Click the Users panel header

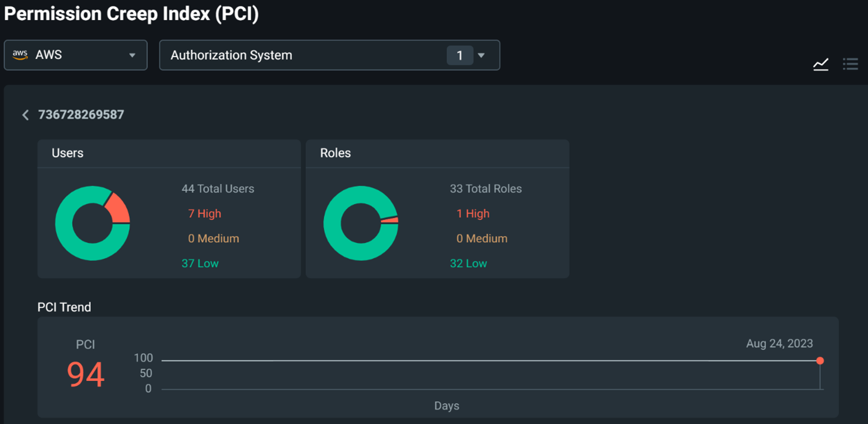[67, 153]
